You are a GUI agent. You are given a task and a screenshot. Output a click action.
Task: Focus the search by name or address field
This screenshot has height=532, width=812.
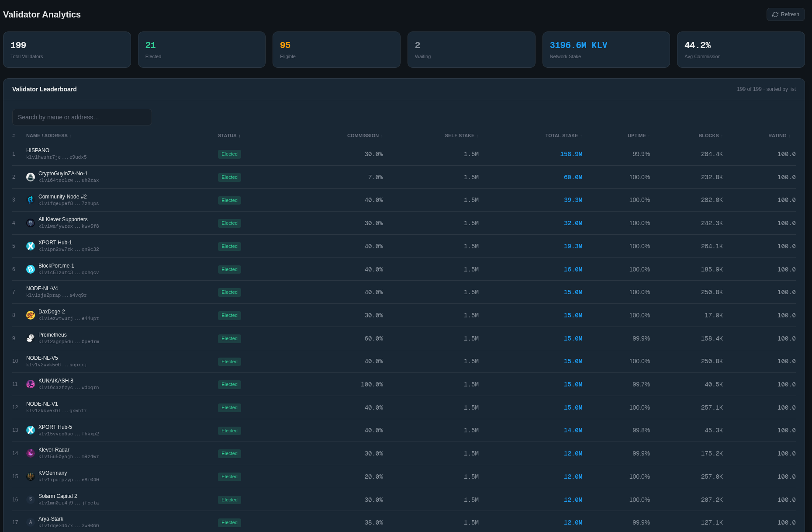(x=82, y=117)
